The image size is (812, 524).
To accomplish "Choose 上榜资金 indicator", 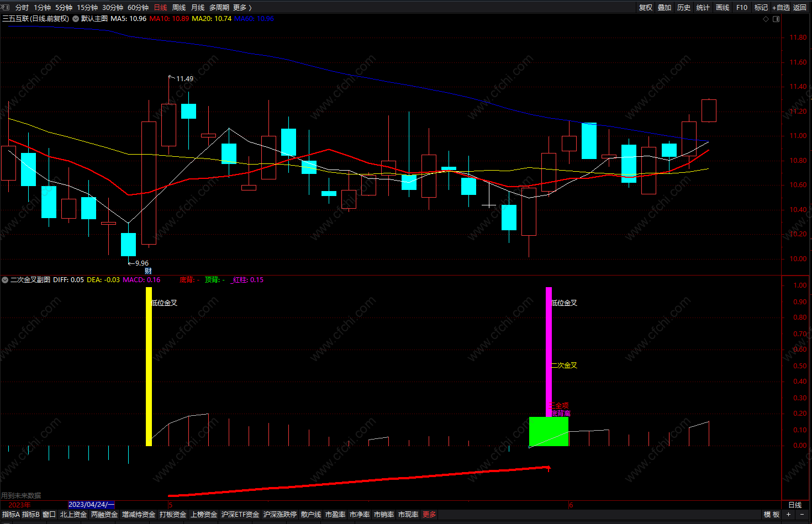I will pos(204,515).
